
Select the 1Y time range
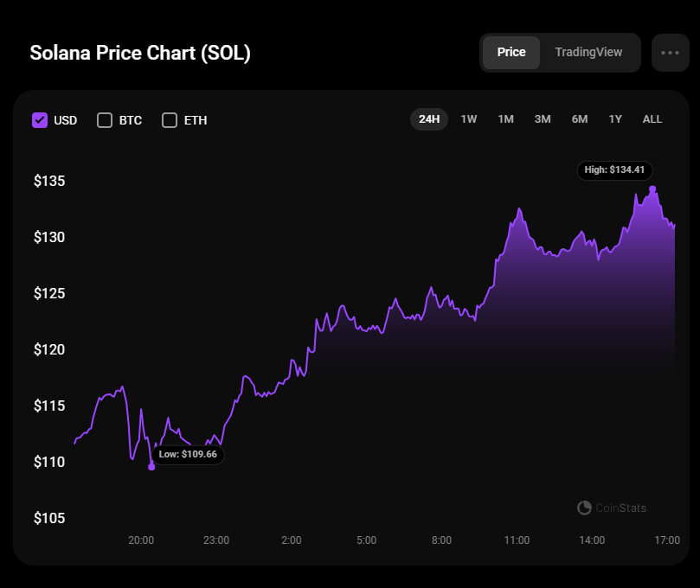click(615, 119)
